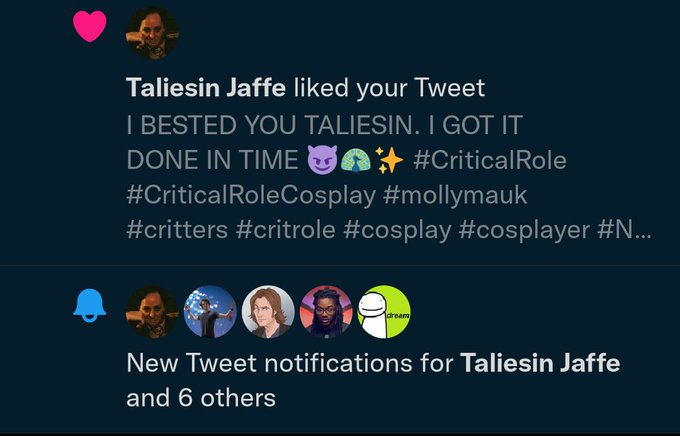680x436 pixels.
Task: Open the green dream smiley avatar
Action: tap(384, 312)
